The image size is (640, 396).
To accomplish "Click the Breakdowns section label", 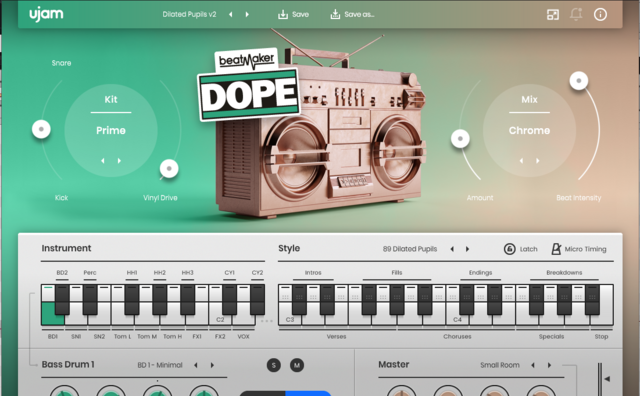I will [564, 273].
